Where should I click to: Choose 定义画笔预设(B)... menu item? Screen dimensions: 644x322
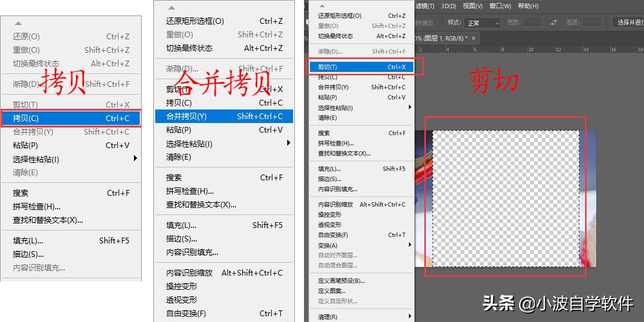point(361,281)
